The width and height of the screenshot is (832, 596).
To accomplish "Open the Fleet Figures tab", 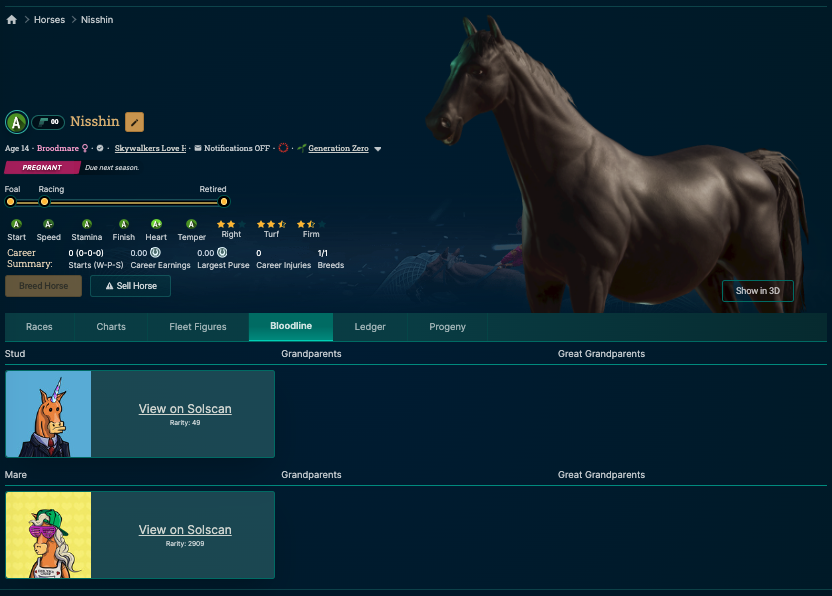I will click(x=198, y=327).
